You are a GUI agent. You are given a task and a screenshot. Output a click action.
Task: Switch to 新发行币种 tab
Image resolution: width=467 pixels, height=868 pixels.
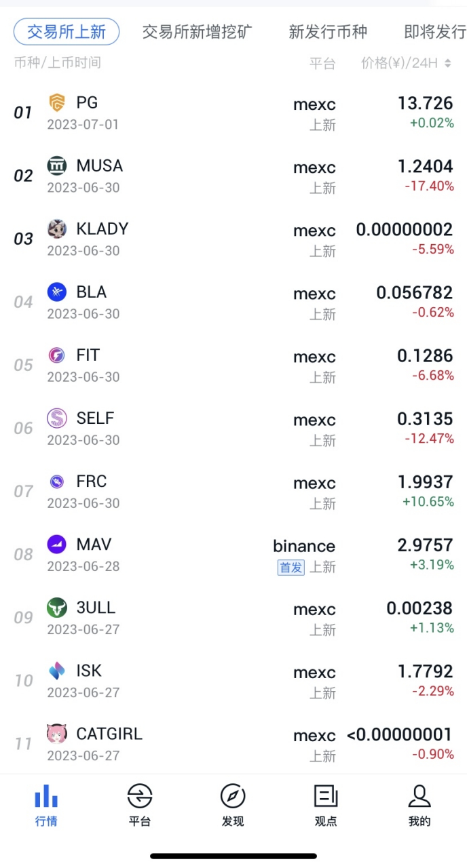pos(328,31)
